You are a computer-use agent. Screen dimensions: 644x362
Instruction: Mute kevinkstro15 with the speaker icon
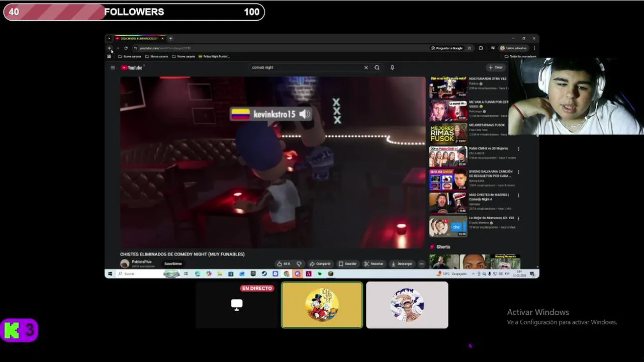304,114
